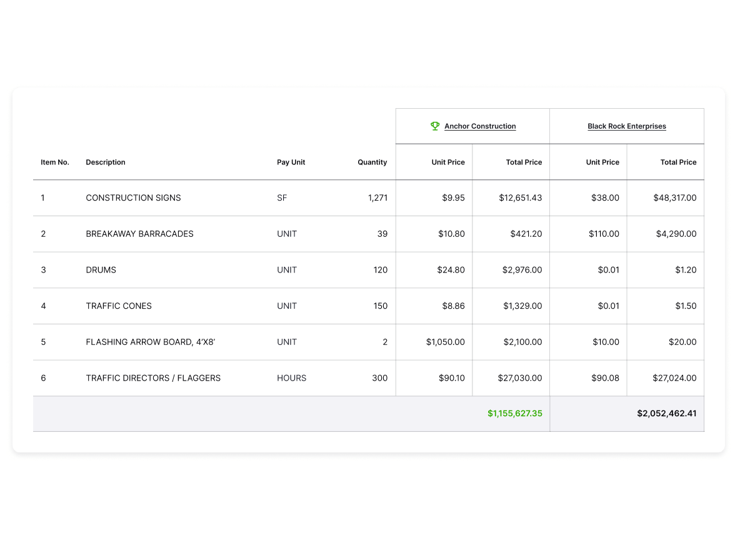Image resolution: width=740 pixels, height=560 pixels.
Task: Select the TRAFFIC CONES item description
Action: (119, 306)
